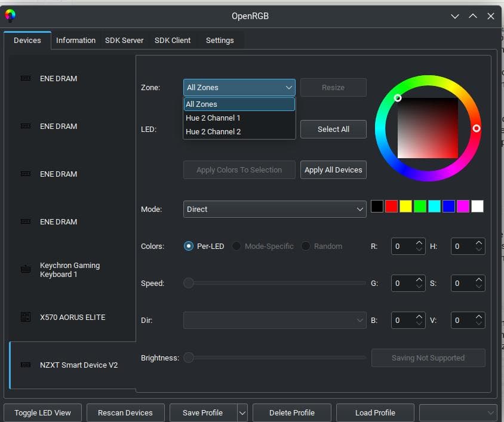Pick Hue 2 Channel 1 zone
Image resolution: width=504 pixels, height=422 pixels.
[x=239, y=118]
